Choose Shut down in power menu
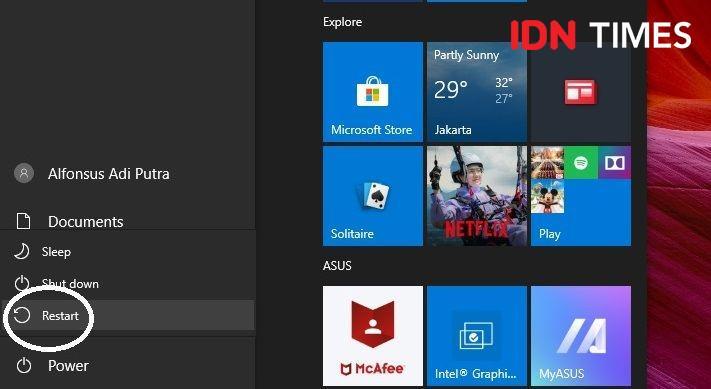This screenshot has width=711, height=389. [x=128, y=284]
